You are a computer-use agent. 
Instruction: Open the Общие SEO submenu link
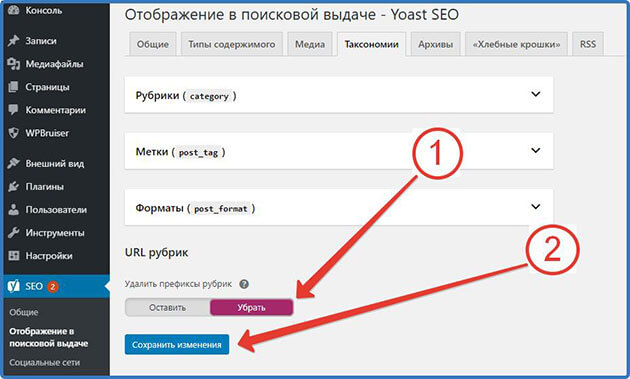24,312
